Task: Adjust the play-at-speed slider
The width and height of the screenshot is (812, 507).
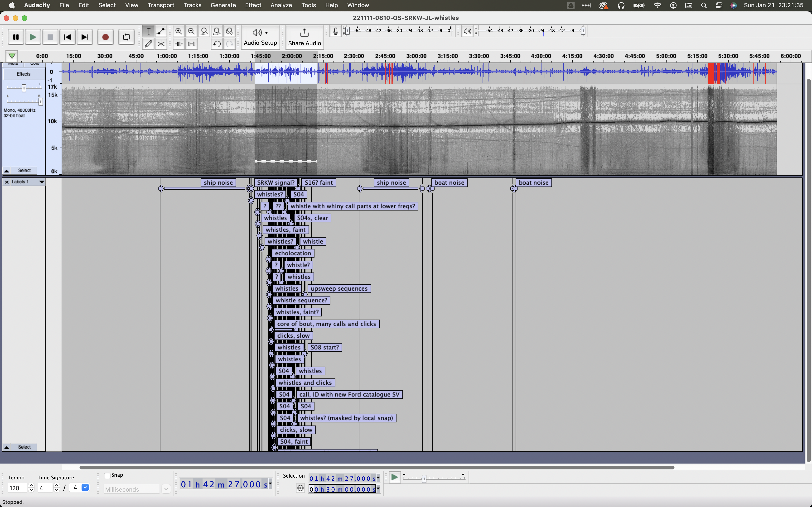Action: 424,478
